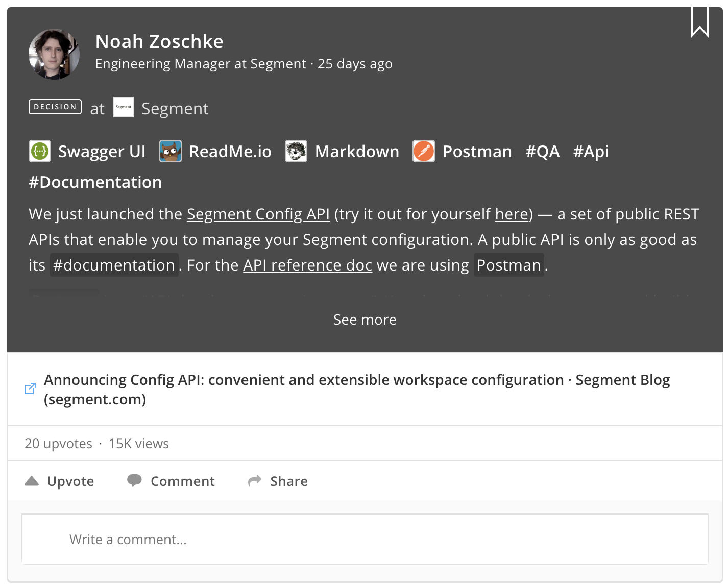728x587 pixels.
Task: Open the Postman tool label in tag row
Action: pos(477,152)
